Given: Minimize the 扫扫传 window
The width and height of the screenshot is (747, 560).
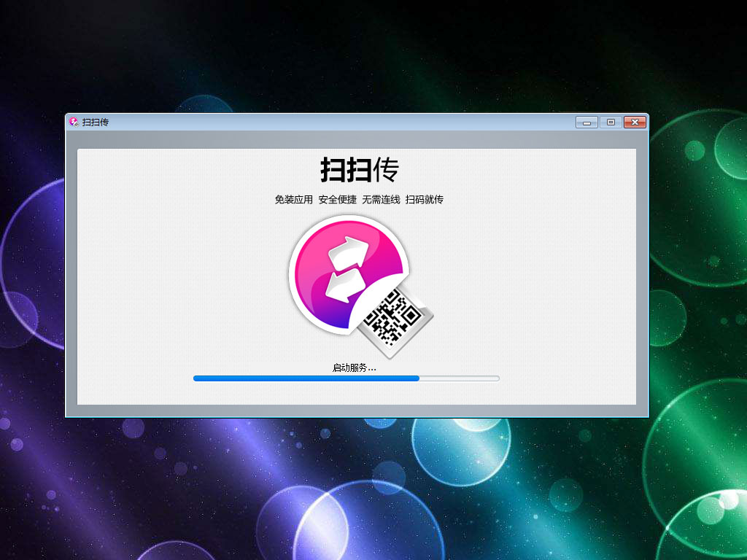Looking at the screenshot, I should (587, 122).
